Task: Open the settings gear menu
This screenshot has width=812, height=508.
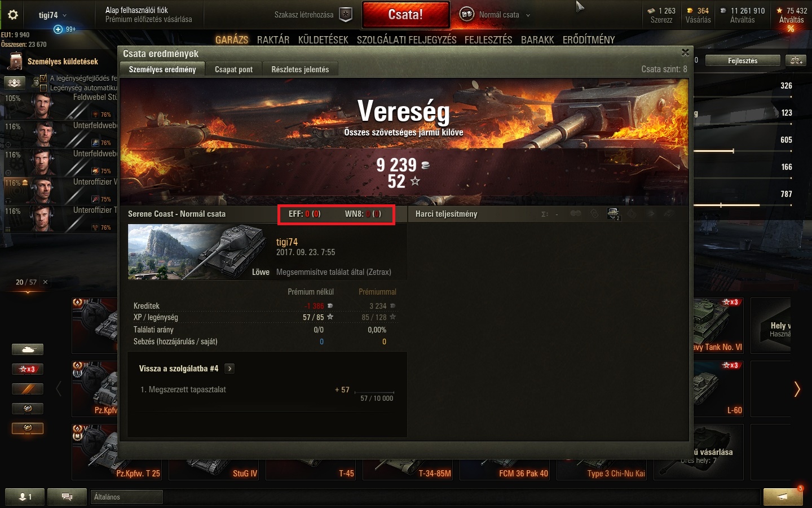Action: point(13,15)
